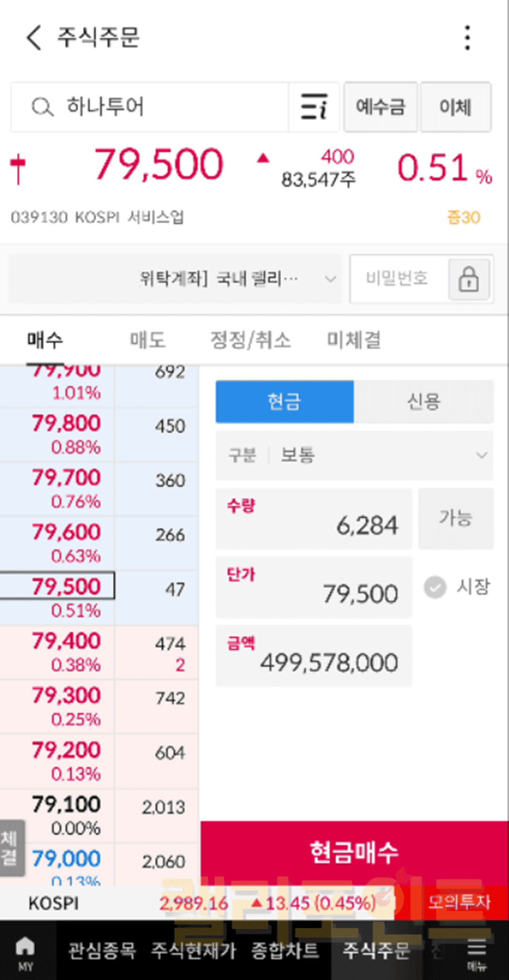Select 현금 cash order type
Image resolution: width=509 pixels, height=980 pixels.
pyautogui.click(x=285, y=402)
